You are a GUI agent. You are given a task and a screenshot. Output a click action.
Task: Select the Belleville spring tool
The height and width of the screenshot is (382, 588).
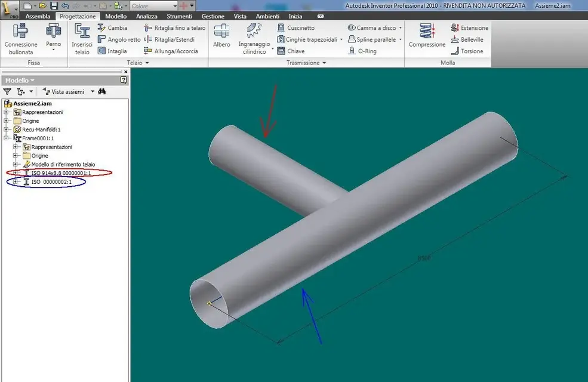click(x=467, y=39)
